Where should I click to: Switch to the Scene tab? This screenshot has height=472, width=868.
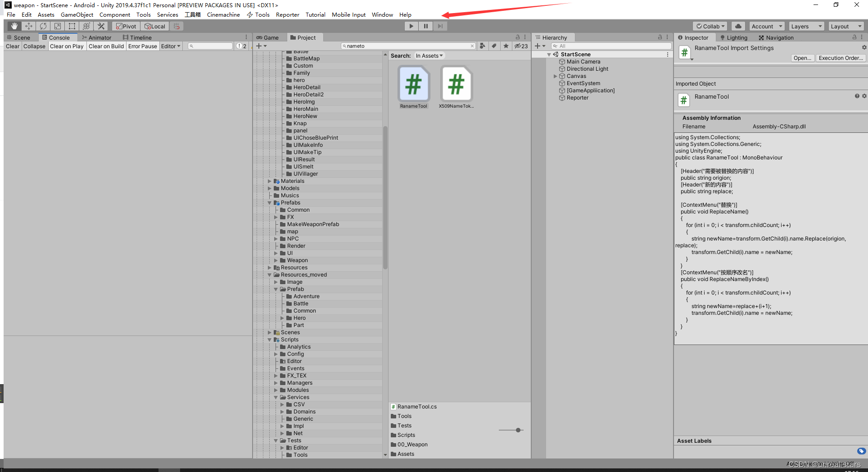[19, 37]
